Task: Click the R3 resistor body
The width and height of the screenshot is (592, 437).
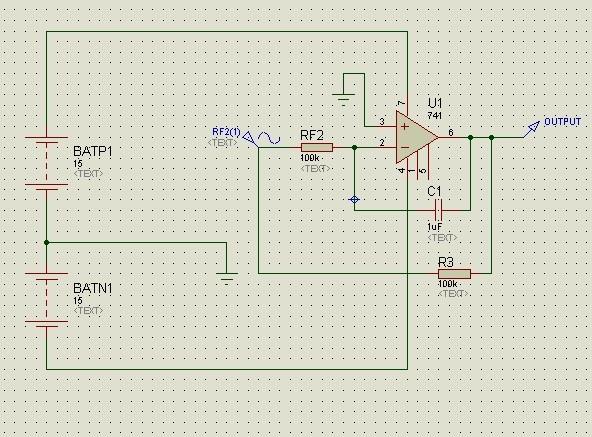Action: 454,273
